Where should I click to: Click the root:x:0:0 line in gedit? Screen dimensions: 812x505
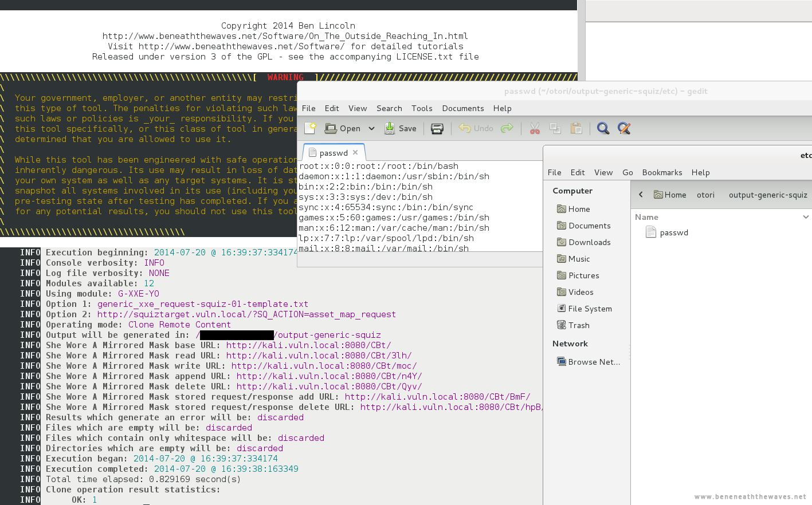pyautogui.click(x=378, y=166)
